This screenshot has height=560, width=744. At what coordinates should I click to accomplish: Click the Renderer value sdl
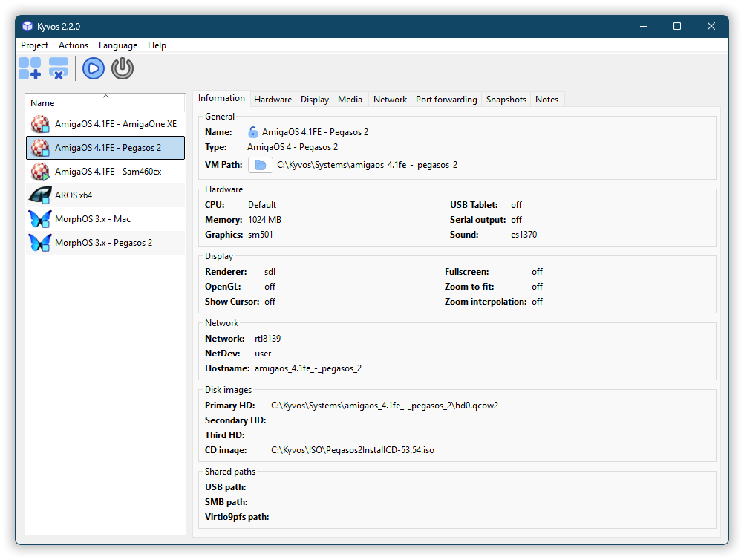270,271
